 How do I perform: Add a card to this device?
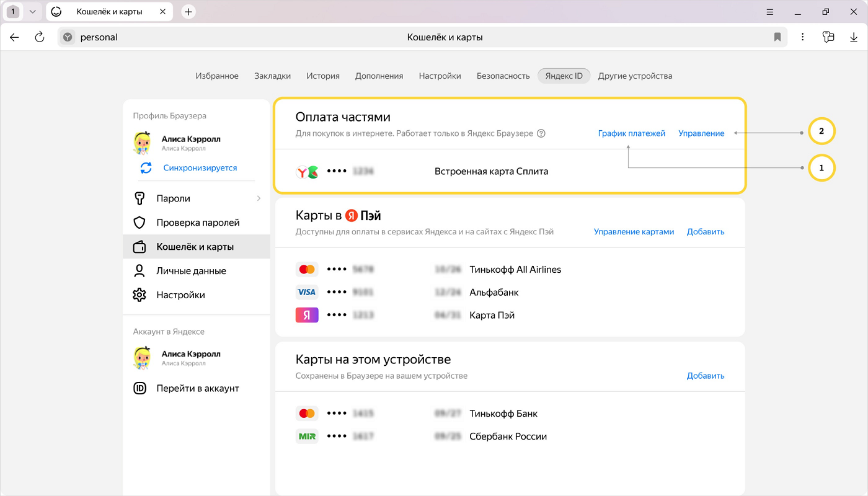pos(705,376)
